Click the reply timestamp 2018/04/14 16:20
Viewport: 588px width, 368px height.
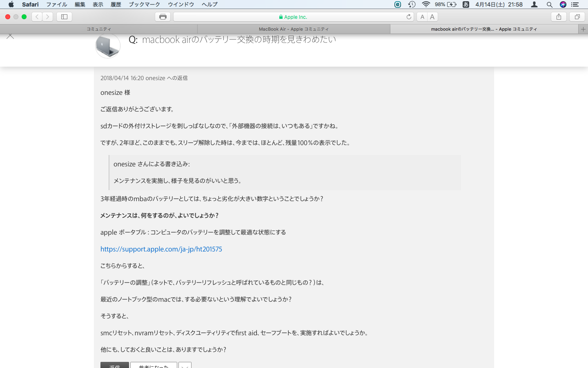[122, 78]
